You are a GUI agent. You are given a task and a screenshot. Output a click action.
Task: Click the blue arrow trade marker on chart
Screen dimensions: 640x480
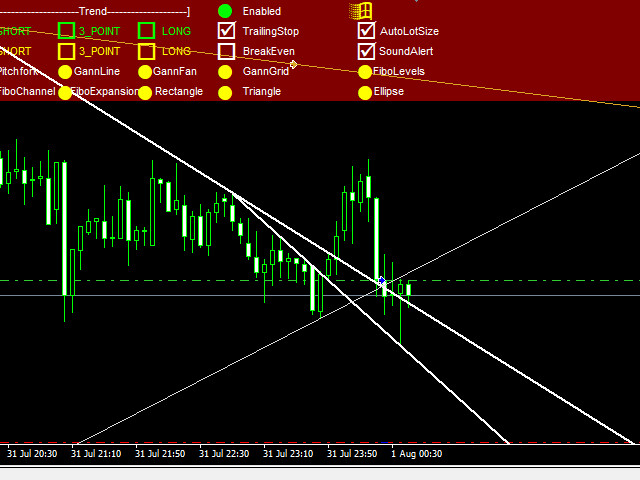tap(381, 280)
